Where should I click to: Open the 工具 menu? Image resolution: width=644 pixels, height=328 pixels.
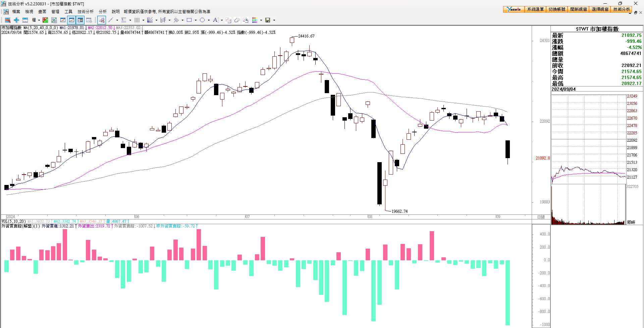[x=68, y=12]
